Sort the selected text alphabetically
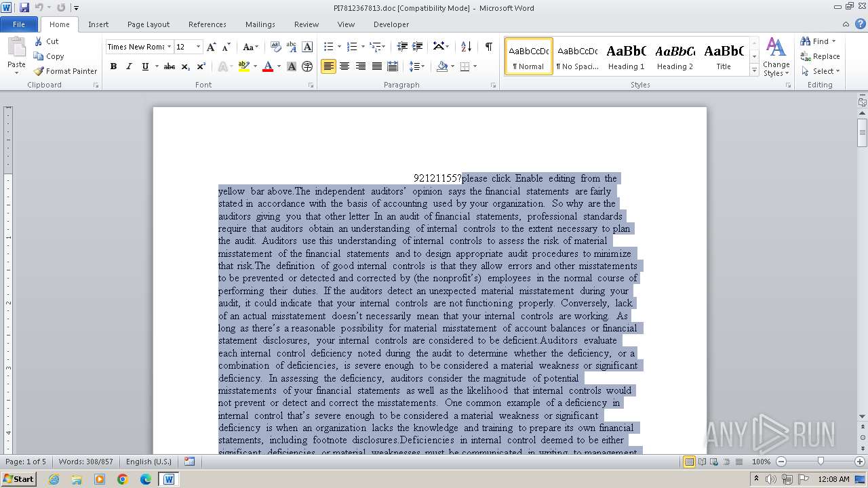868x488 pixels. [x=466, y=47]
